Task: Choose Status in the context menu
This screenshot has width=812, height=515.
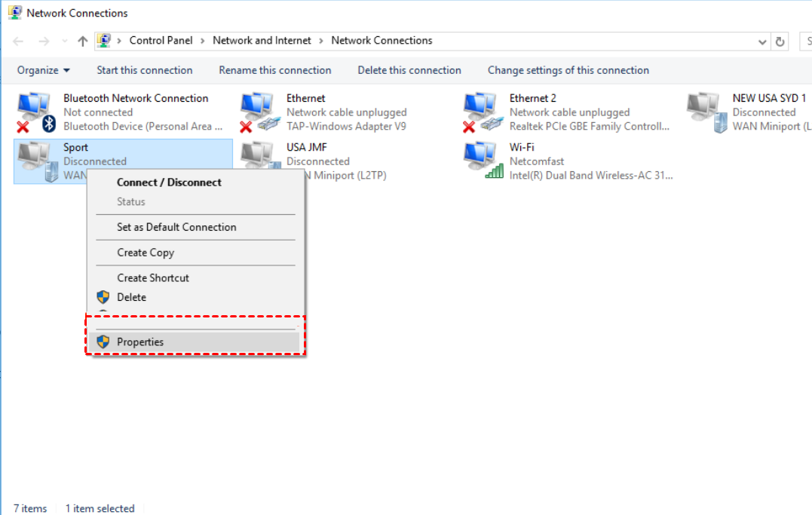Action: click(195, 201)
